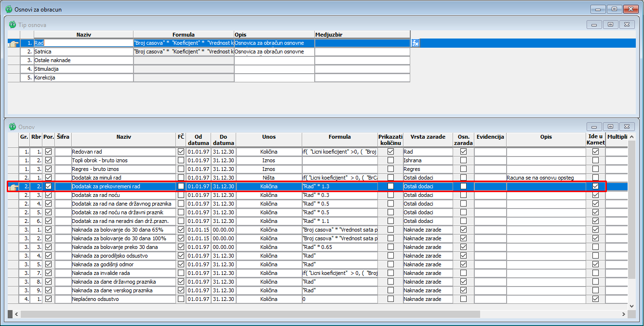Enable Prikazati količinu for Topli obrok row
Viewport: 644px width, 326px height.
(390, 160)
